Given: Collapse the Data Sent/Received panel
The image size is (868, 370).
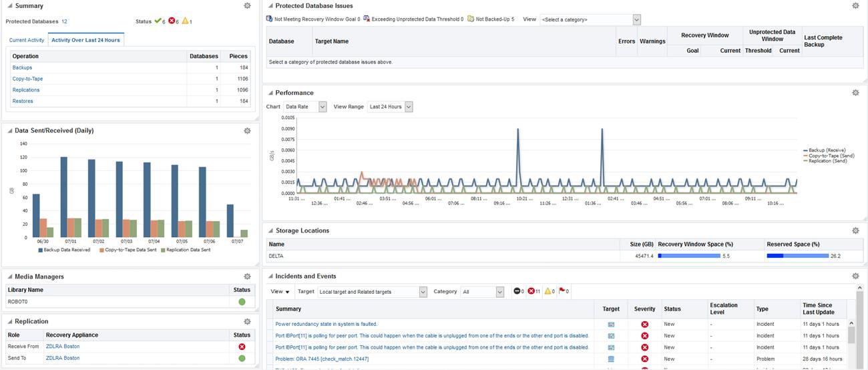Looking at the screenshot, I should [x=9, y=131].
